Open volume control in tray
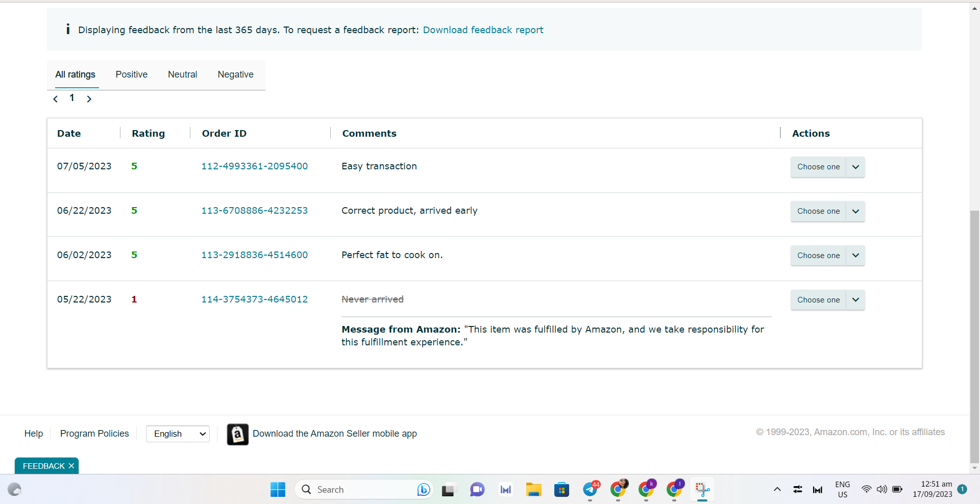Image resolution: width=980 pixels, height=504 pixels. pos(881,489)
